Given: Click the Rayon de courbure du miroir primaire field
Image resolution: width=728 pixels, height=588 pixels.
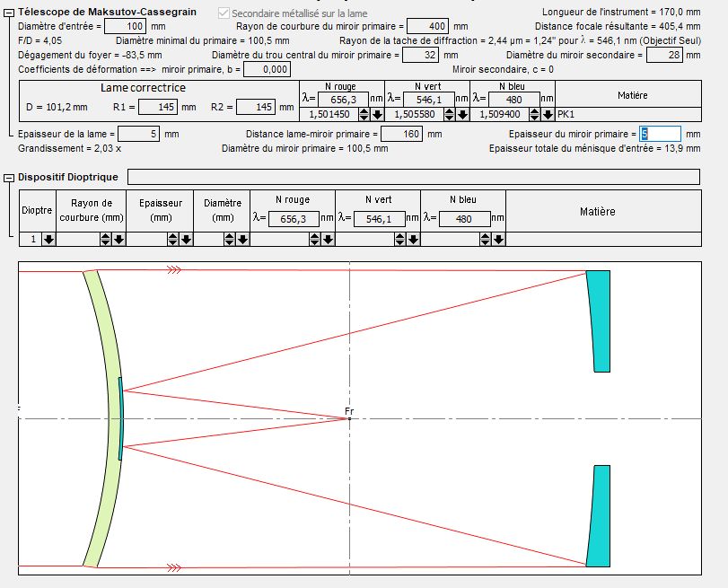Looking at the screenshot, I should [x=427, y=26].
